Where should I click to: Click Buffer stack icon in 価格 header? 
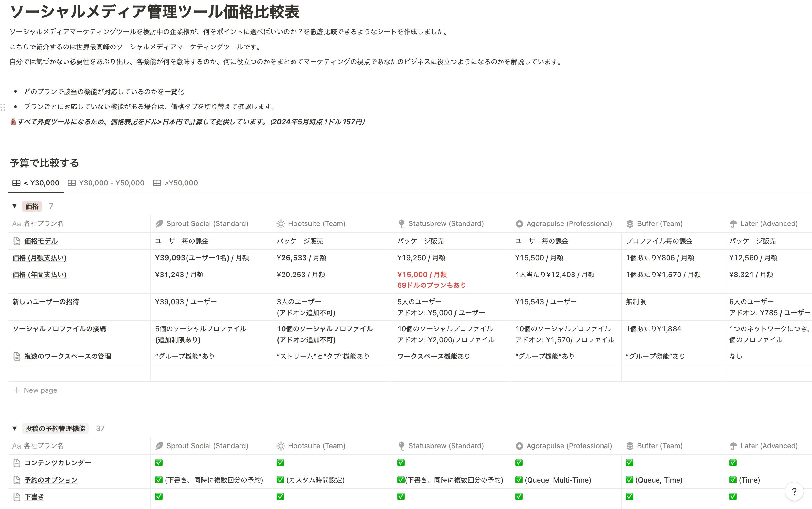coord(630,224)
